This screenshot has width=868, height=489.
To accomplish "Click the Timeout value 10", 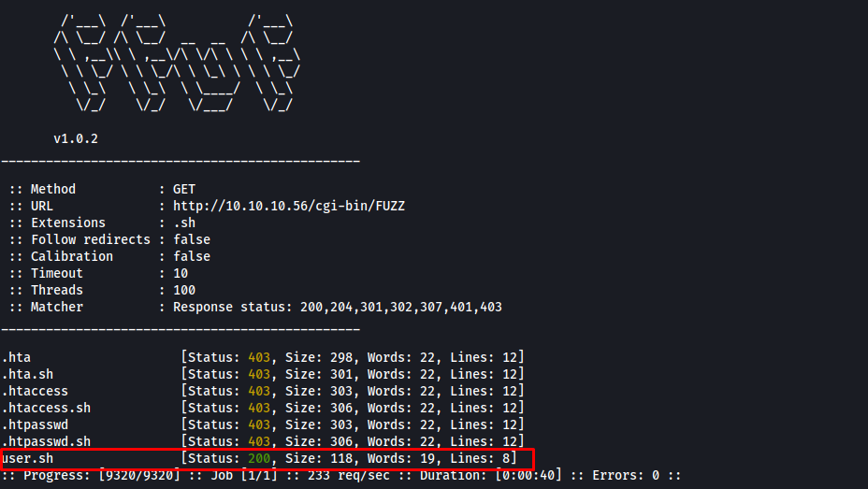I will (181, 273).
